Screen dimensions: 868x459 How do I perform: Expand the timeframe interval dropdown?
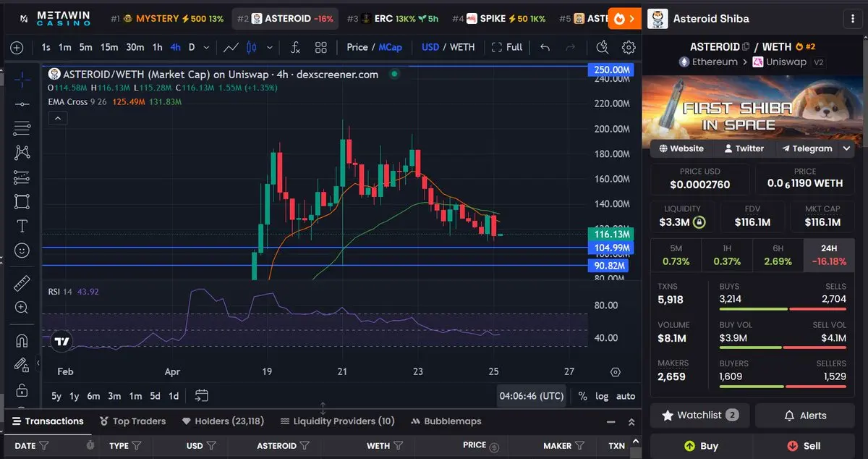click(x=207, y=48)
